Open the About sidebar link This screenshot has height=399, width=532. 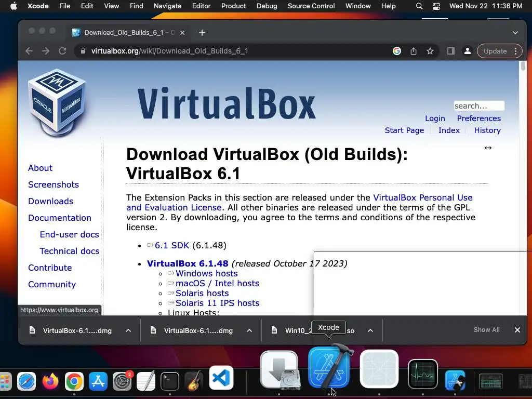[x=40, y=168]
